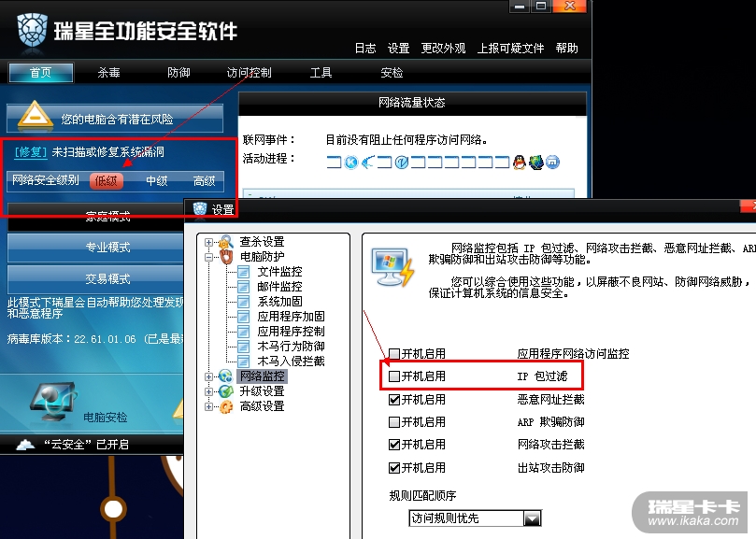Viewport: 756px width, 539px height.
Task: Click the 网络流量状态 panel header
Action: click(x=412, y=103)
